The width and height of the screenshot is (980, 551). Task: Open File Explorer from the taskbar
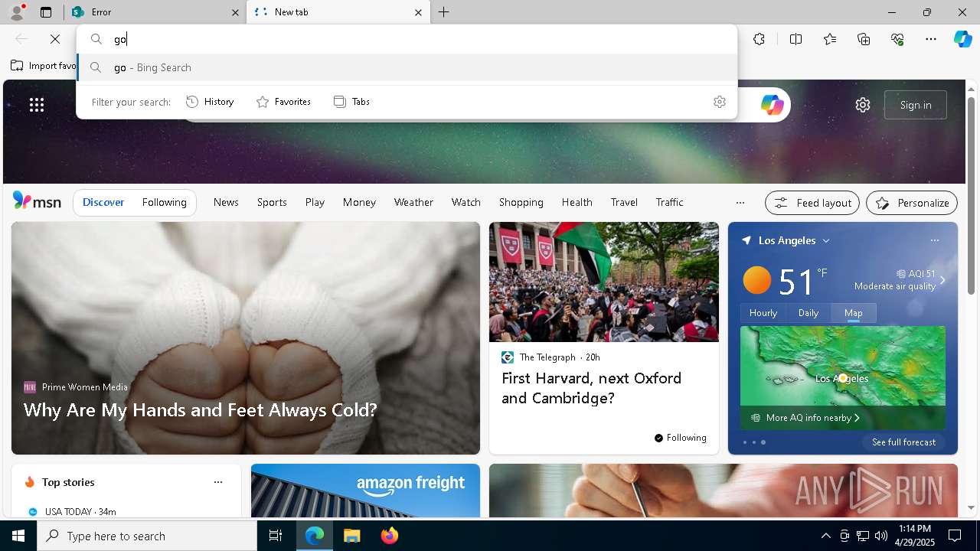click(351, 536)
